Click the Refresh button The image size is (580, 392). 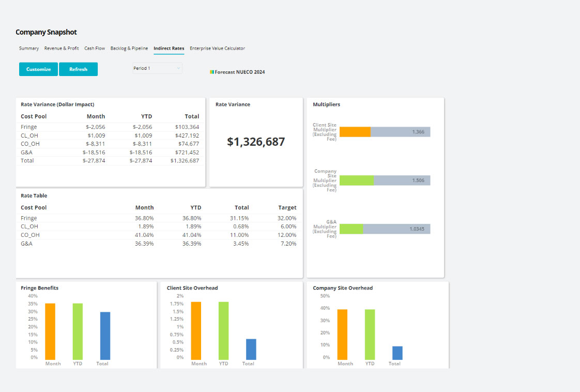point(78,69)
